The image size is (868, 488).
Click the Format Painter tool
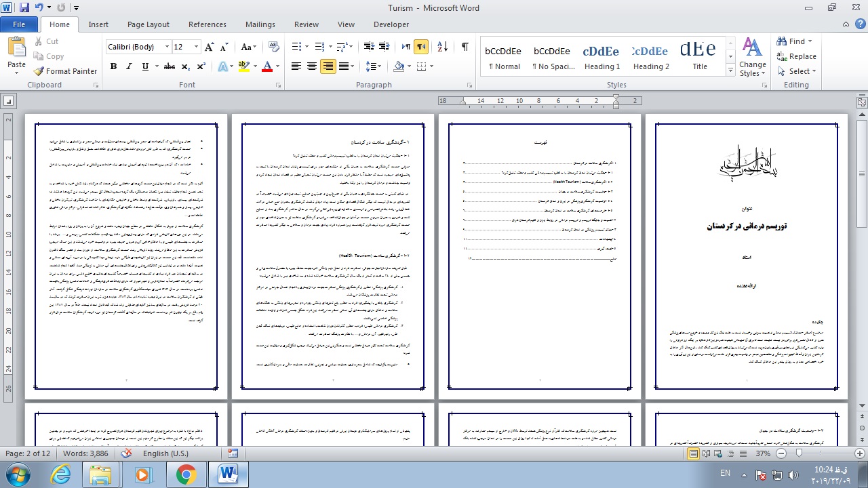(66, 71)
